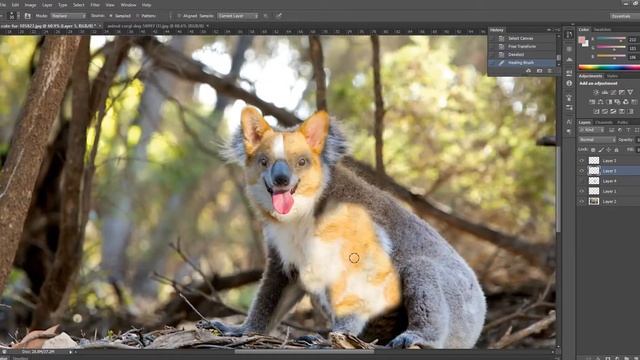Add a Brightness/Contrast adjustment
Screen dimensions: 640x360
(x=596, y=92)
